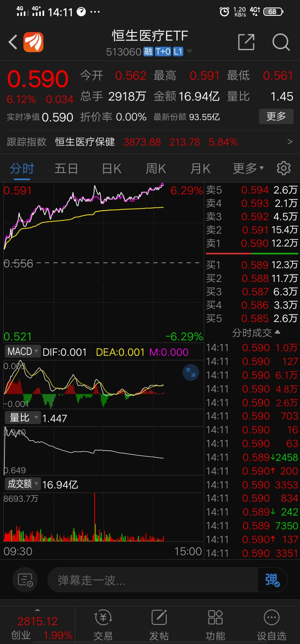The image size is (300, 644).
Task: Tap the 融 margin badge
Action: (148, 52)
